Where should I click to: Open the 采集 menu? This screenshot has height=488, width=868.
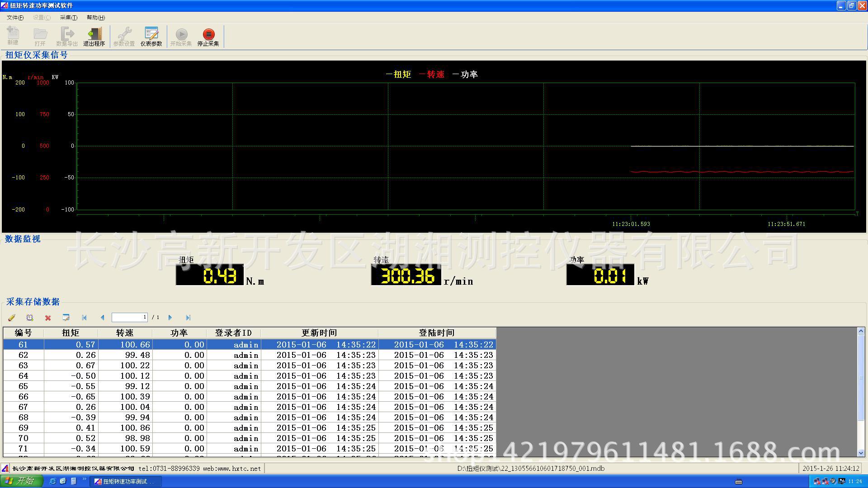[68, 18]
